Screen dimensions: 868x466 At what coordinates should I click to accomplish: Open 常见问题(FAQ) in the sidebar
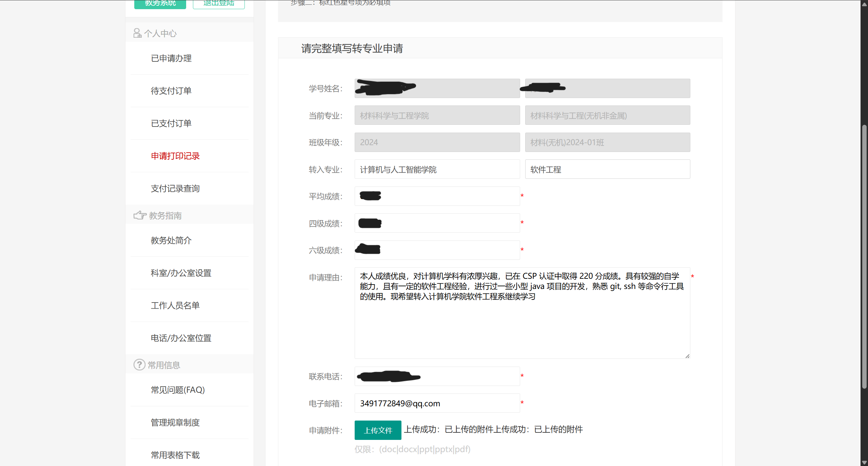pyautogui.click(x=178, y=390)
